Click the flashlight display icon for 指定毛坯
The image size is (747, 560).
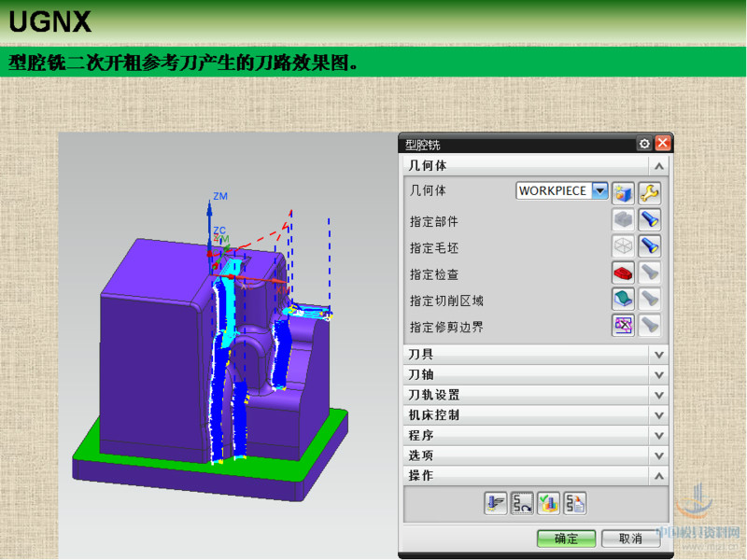[649, 246]
